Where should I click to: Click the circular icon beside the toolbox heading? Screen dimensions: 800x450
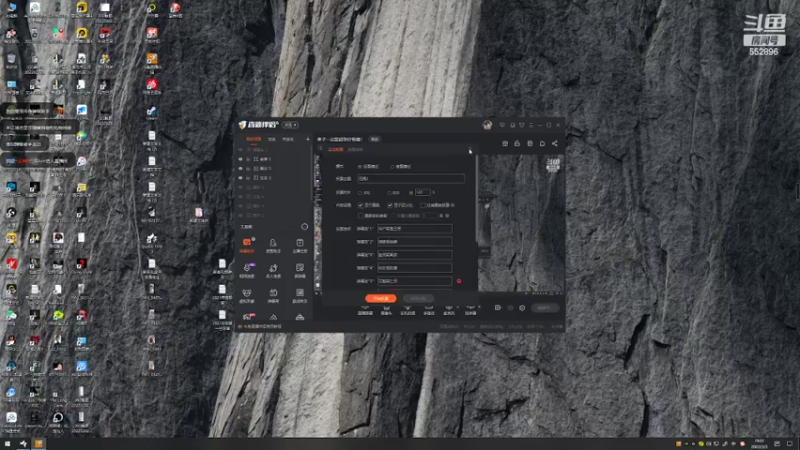coord(305,227)
